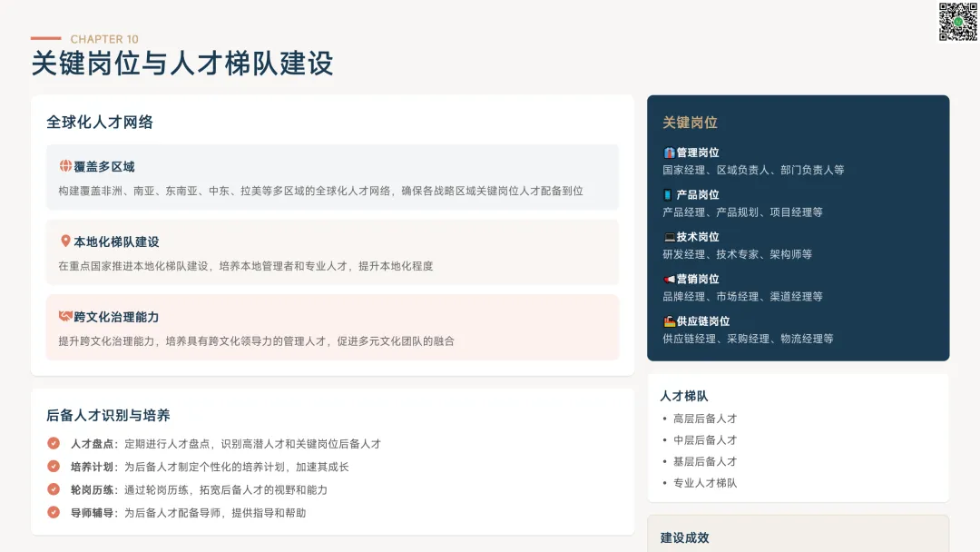
Task: Click the 跨文化治理能力 card title
Action: (116, 317)
